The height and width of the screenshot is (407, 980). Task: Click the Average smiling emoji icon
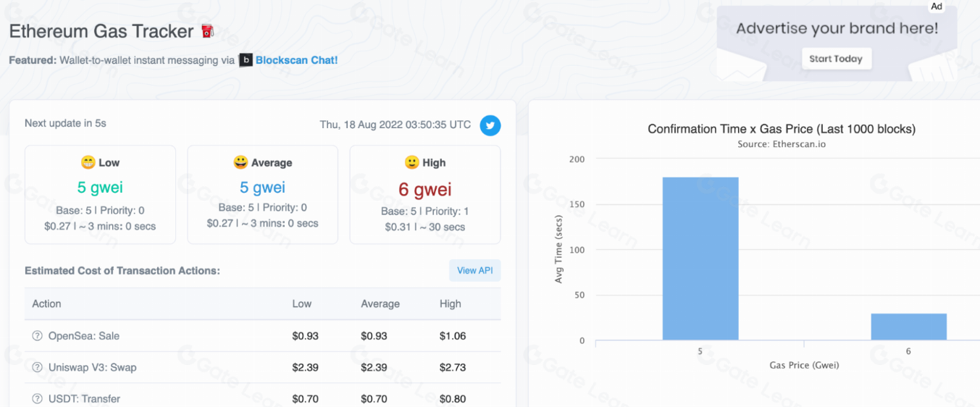[240, 163]
